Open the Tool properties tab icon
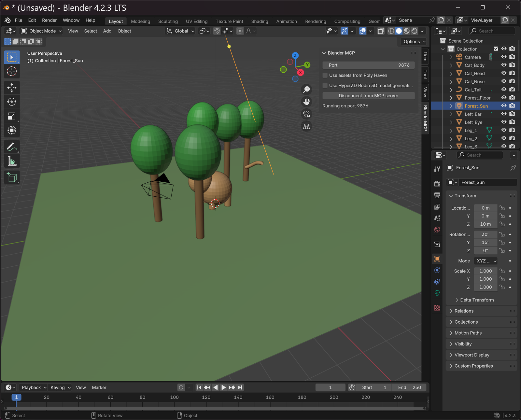521x420 pixels. point(437,169)
